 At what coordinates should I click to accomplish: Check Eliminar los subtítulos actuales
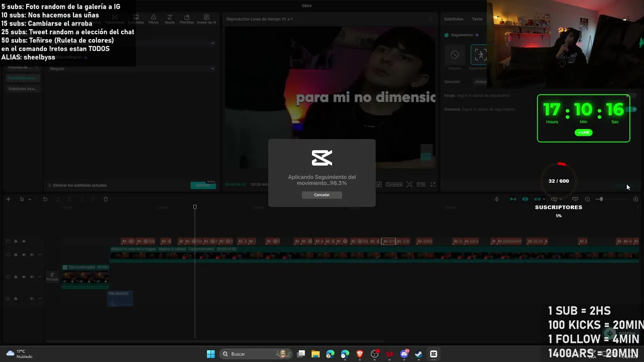pyautogui.click(x=49, y=186)
